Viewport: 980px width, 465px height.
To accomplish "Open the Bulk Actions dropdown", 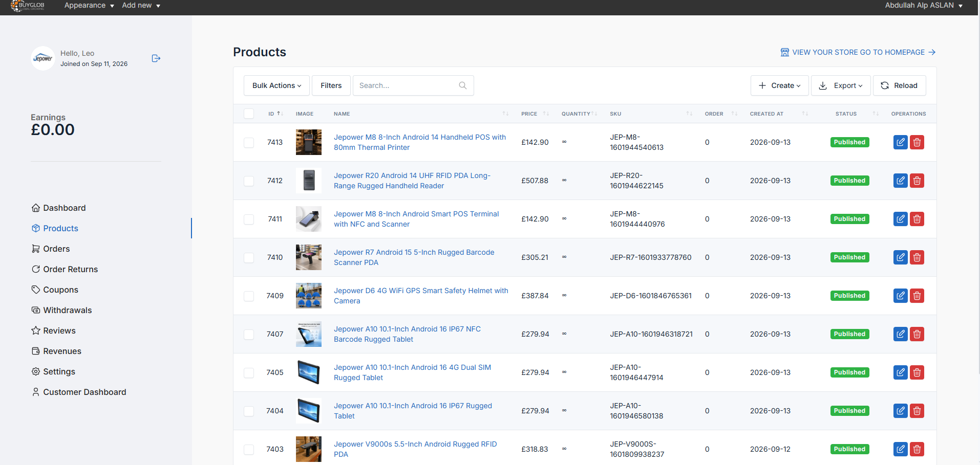I will (276, 85).
